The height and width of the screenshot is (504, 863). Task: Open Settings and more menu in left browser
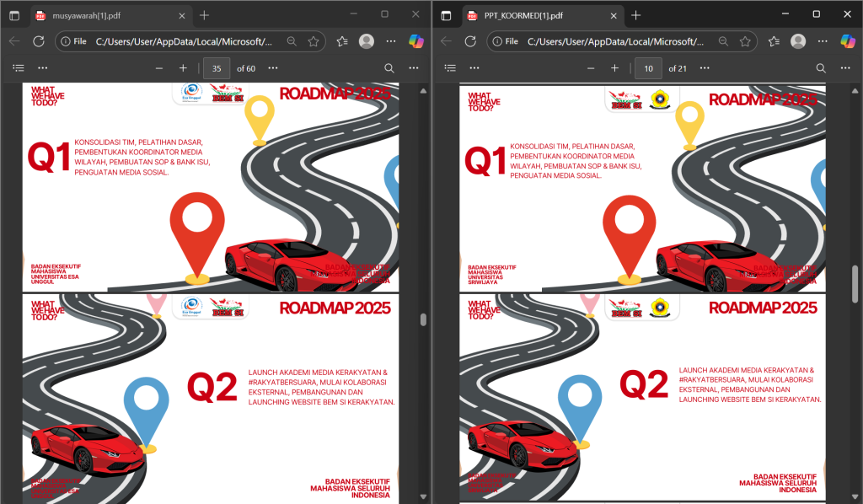pyautogui.click(x=390, y=41)
